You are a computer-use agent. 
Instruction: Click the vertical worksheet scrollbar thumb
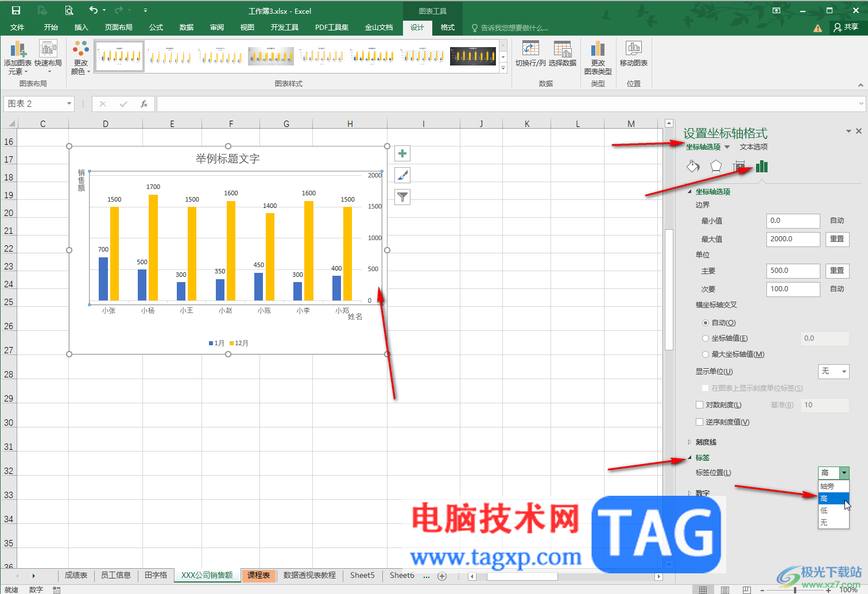(669, 290)
